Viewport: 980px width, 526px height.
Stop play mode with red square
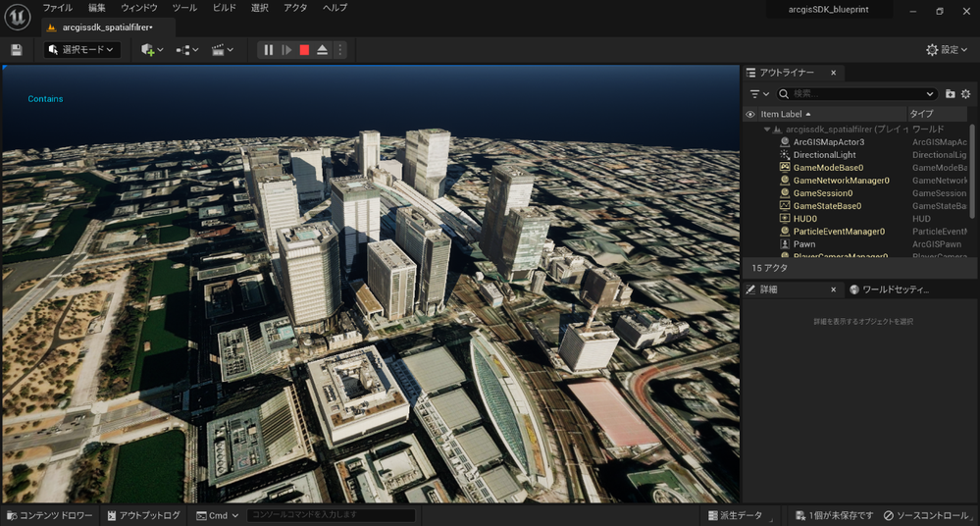(x=304, y=50)
